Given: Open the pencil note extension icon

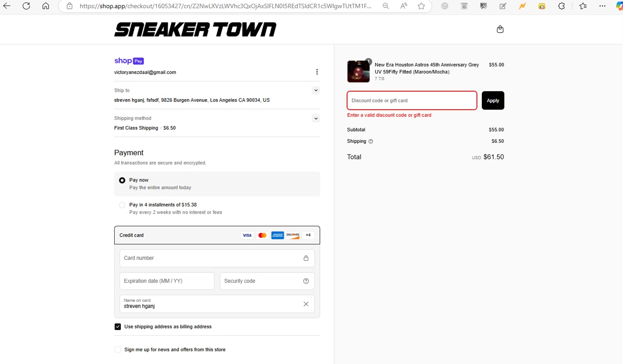Looking at the screenshot, I should click(x=503, y=6).
